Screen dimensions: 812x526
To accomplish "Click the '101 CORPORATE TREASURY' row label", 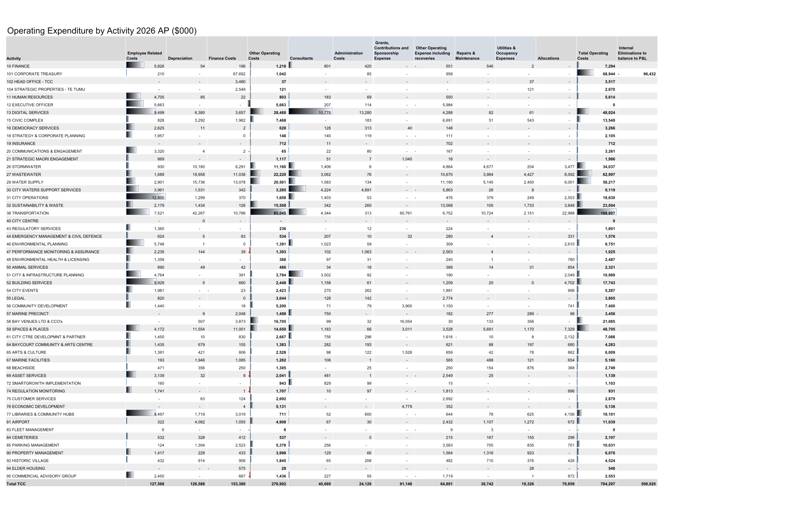I will (x=34, y=74).
